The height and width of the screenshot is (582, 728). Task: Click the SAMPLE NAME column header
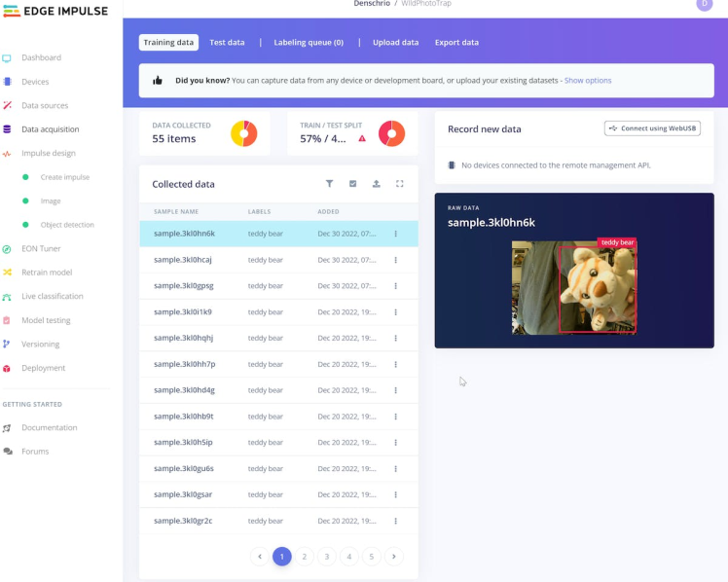pyautogui.click(x=176, y=211)
